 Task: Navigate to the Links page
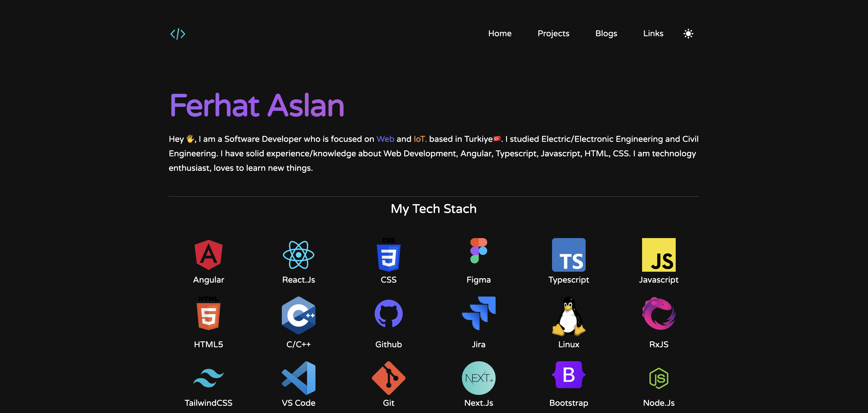click(x=653, y=33)
